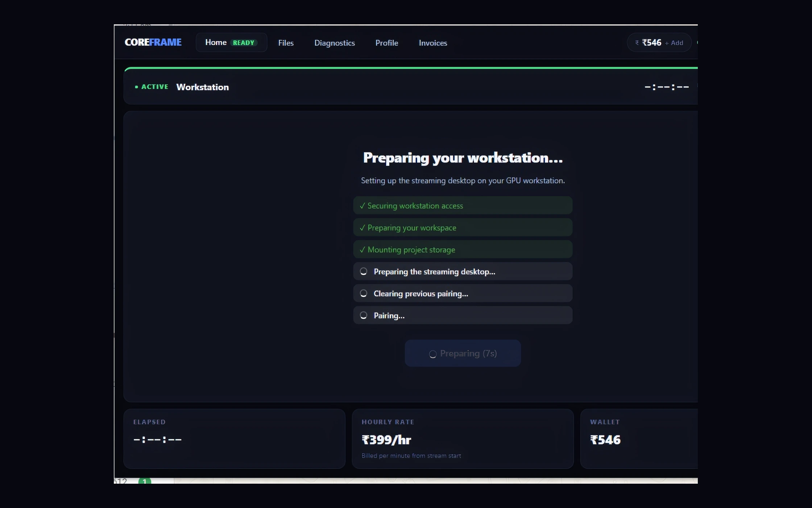Viewport: 812px width, 508px height.
Task: Click the spinner beside Pairing...
Action: [x=363, y=315]
